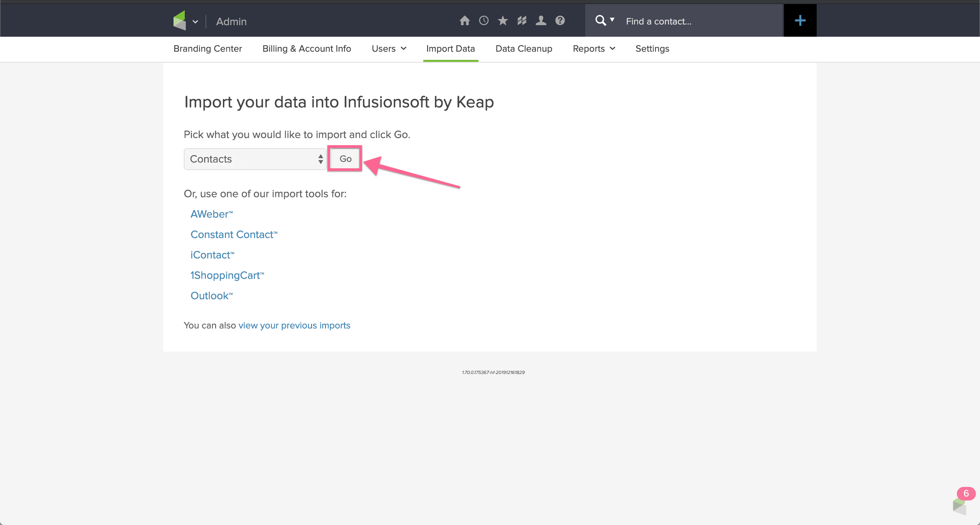The image size is (980, 525).
Task: Expand the logo navigation chevron
Action: coord(195,22)
